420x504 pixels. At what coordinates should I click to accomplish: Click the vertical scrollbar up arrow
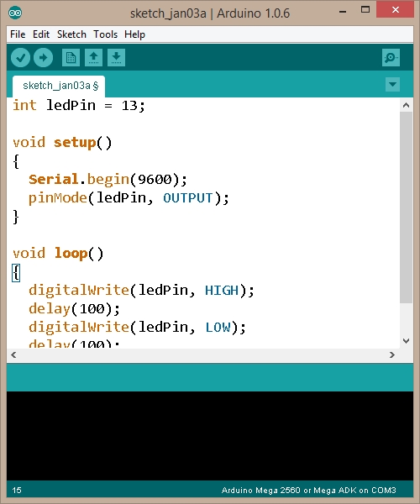(x=407, y=105)
